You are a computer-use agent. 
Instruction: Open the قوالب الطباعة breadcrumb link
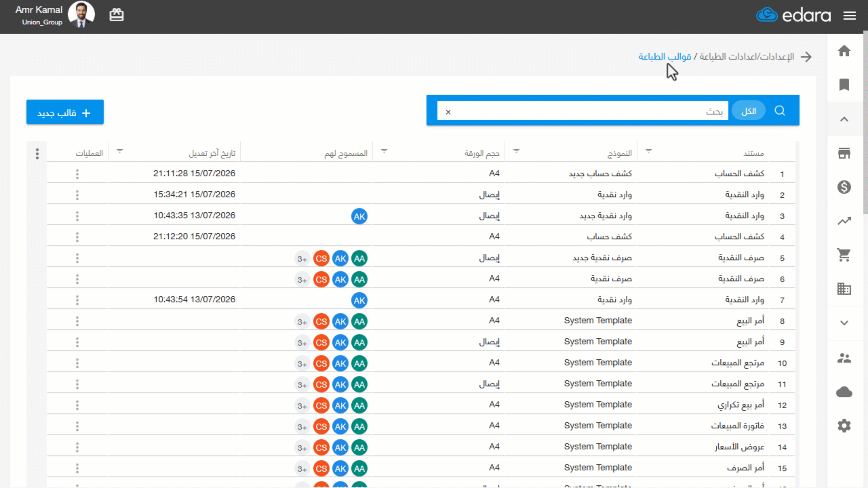click(x=665, y=56)
